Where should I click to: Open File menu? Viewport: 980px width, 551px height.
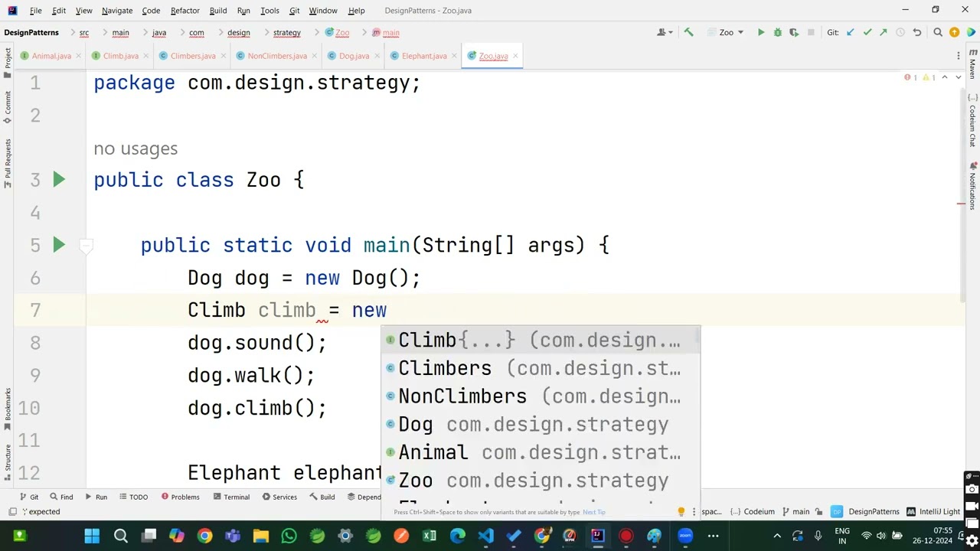coord(35,11)
